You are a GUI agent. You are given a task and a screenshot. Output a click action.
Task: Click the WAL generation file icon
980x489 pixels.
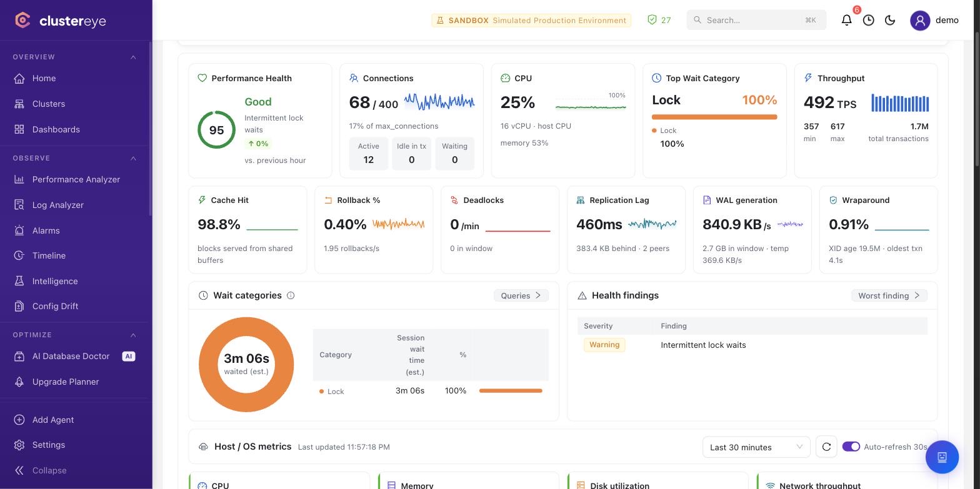(x=707, y=200)
